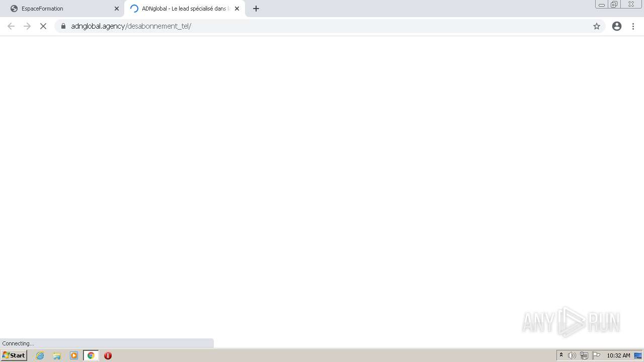Open a new browser tab
The width and height of the screenshot is (644, 362).
(256, 9)
